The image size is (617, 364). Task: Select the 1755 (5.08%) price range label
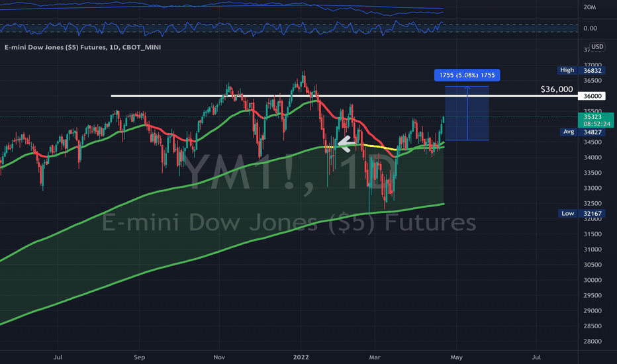(467, 75)
